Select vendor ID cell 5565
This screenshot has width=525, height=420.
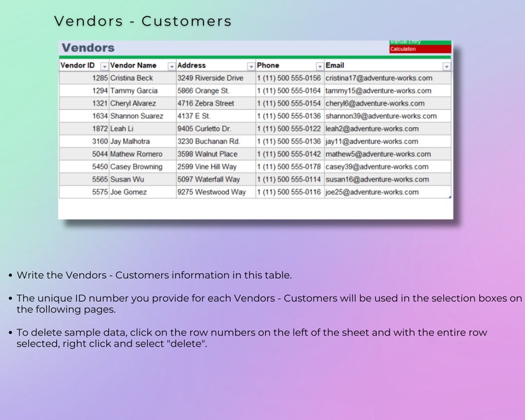(84, 179)
